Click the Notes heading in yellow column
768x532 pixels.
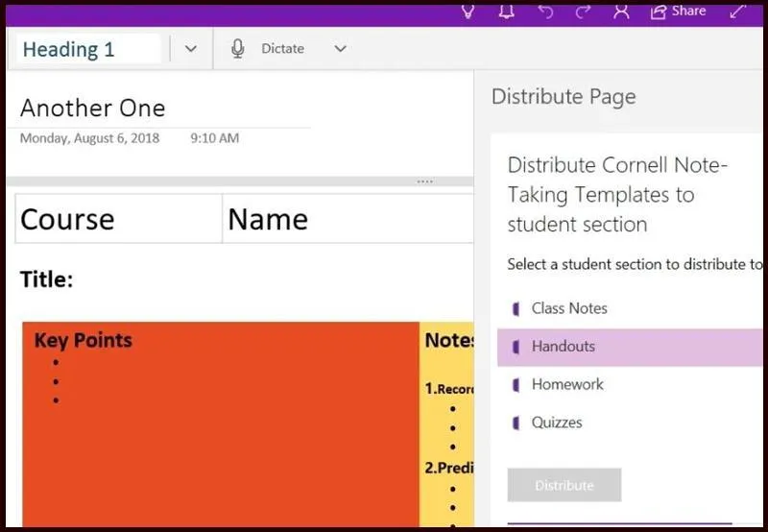(x=449, y=340)
